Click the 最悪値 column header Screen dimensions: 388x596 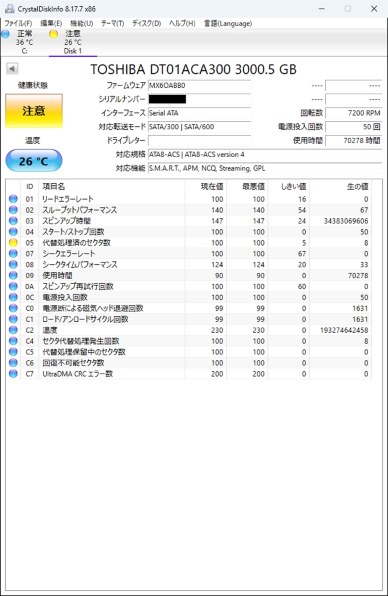pyautogui.click(x=247, y=187)
